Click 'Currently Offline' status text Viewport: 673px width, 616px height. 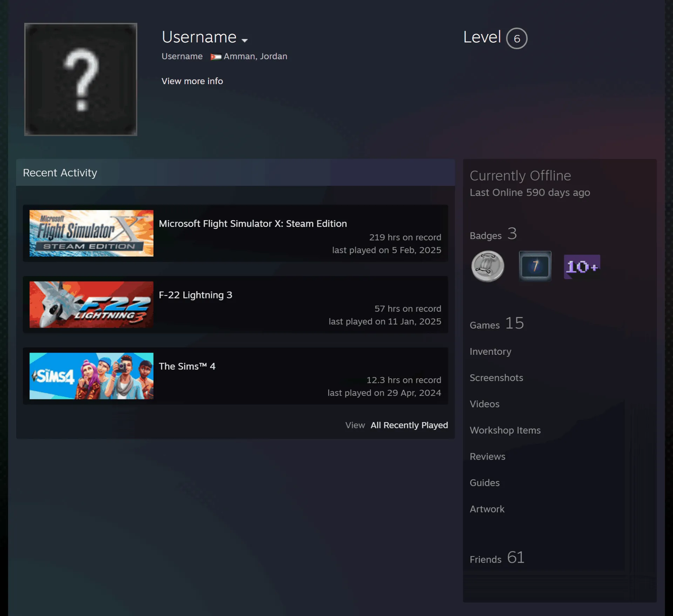click(x=520, y=176)
